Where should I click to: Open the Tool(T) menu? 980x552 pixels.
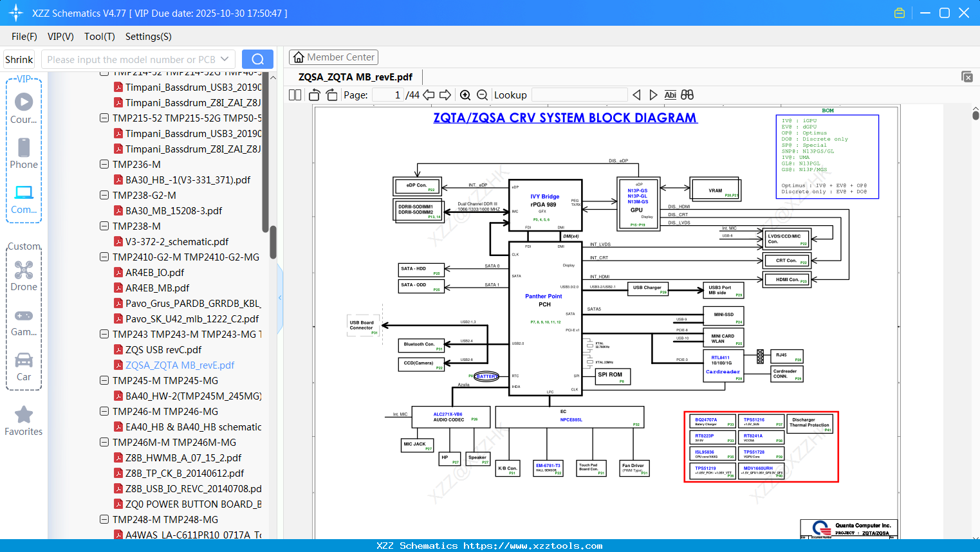point(100,37)
